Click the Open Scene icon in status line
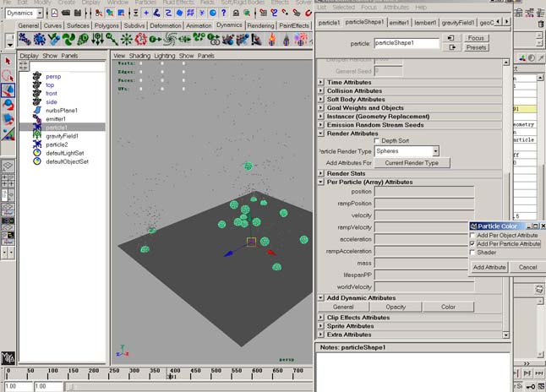 point(66,14)
